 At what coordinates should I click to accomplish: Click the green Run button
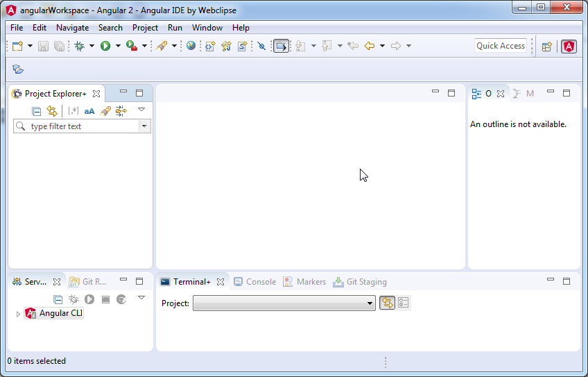tap(105, 46)
